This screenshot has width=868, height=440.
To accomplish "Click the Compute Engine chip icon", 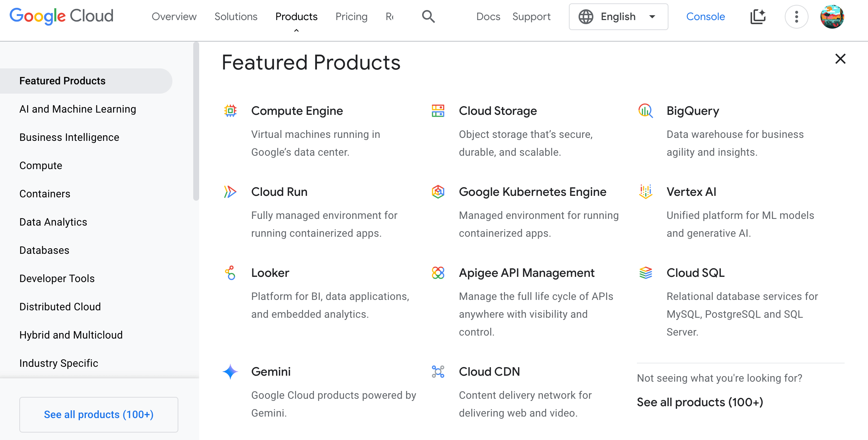I will tap(230, 111).
